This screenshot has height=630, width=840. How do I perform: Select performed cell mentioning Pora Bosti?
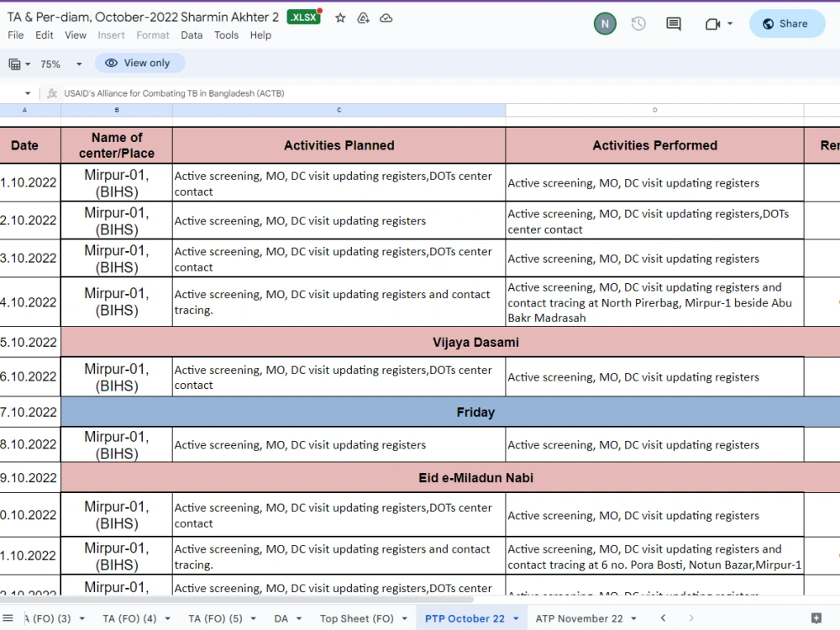pyautogui.click(x=654, y=556)
